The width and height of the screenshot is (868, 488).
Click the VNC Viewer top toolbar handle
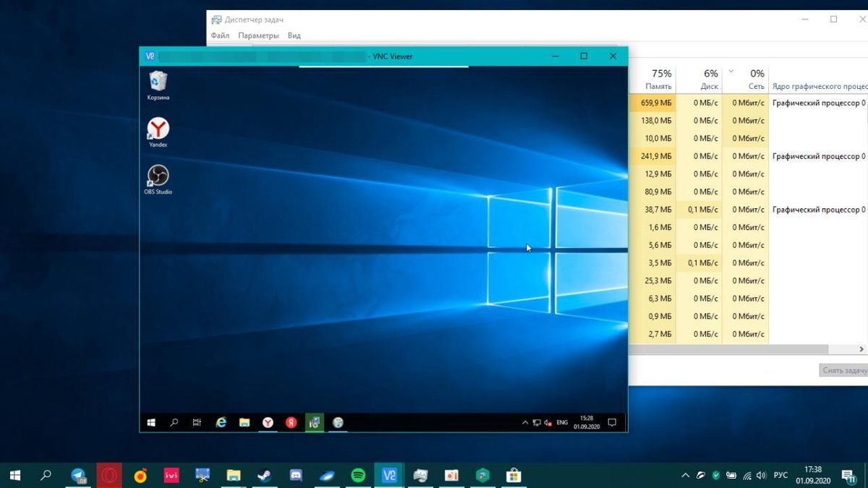pyautogui.click(x=383, y=67)
